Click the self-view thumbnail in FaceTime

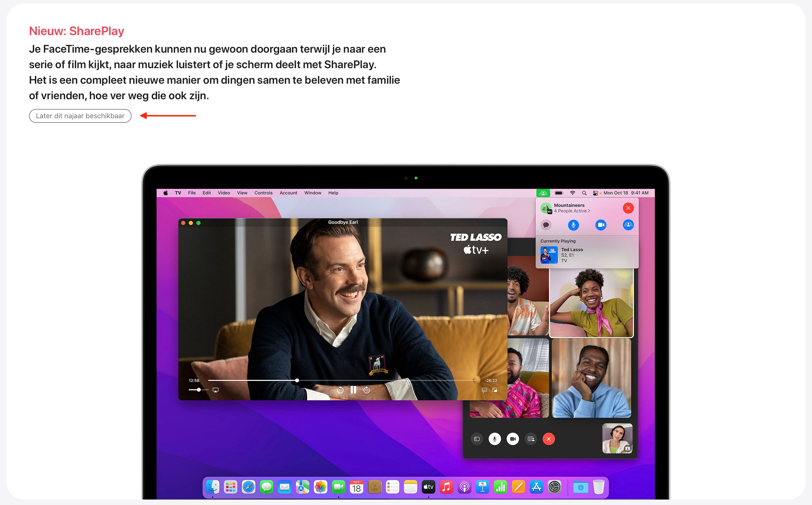pyautogui.click(x=617, y=438)
